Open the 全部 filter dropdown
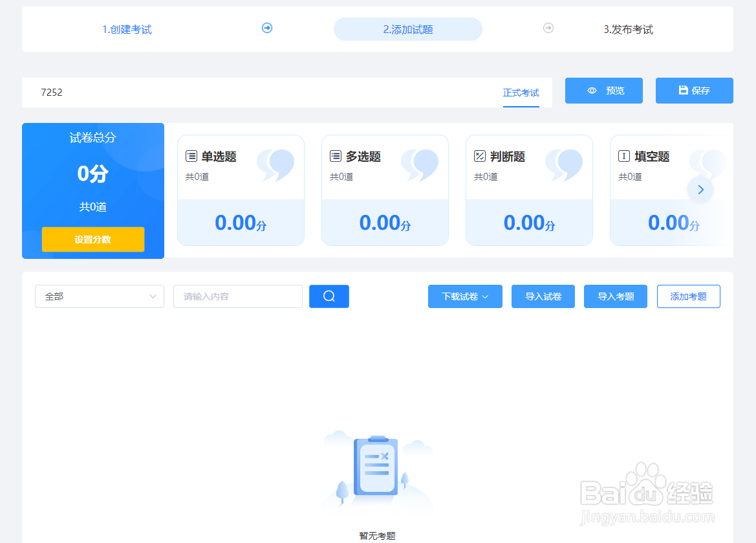The width and height of the screenshot is (756, 543). pyautogui.click(x=99, y=296)
